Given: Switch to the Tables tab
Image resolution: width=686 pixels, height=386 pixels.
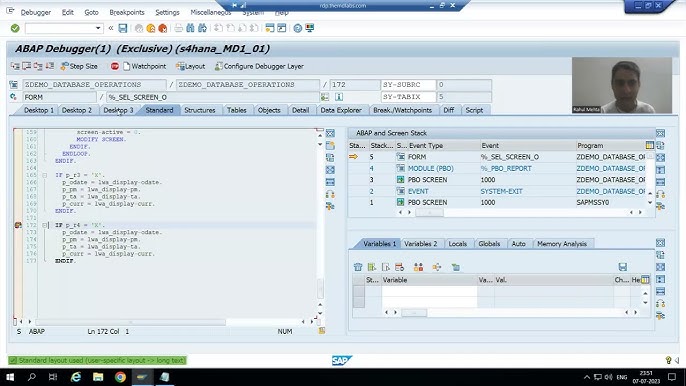Looking at the screenshot, I should pyautogui.click(x=237, y=110).
